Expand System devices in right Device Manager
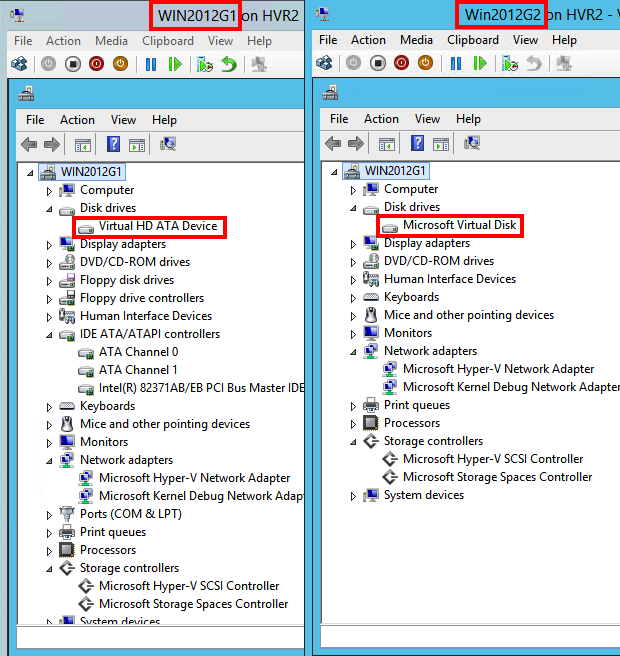The width and height of the screenshot is (620, 656). [354, 496]
